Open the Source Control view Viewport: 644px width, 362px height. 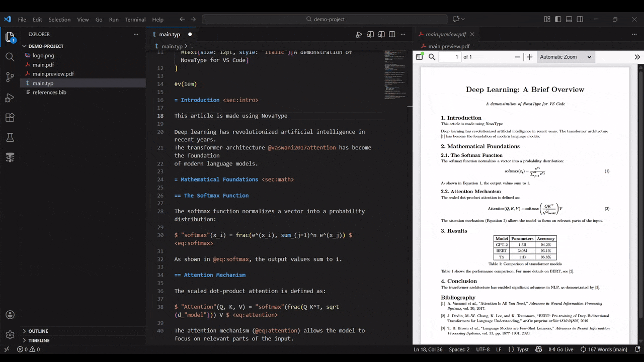point(10,76)
